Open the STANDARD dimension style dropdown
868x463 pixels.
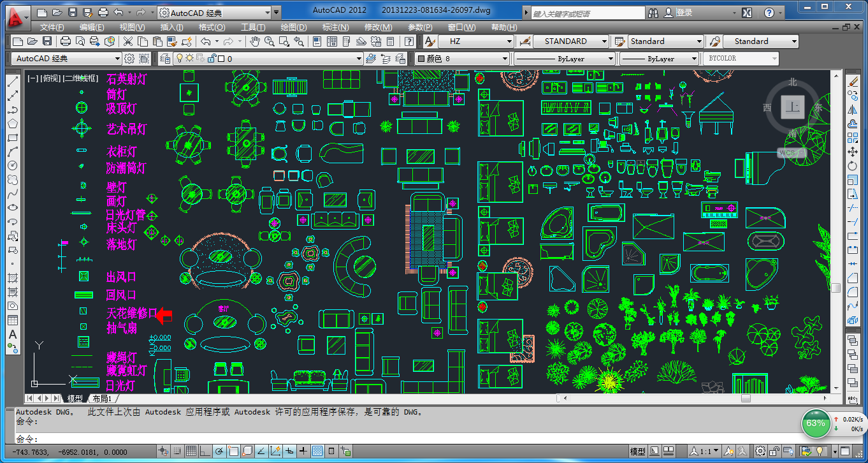[x=570, y=41]
